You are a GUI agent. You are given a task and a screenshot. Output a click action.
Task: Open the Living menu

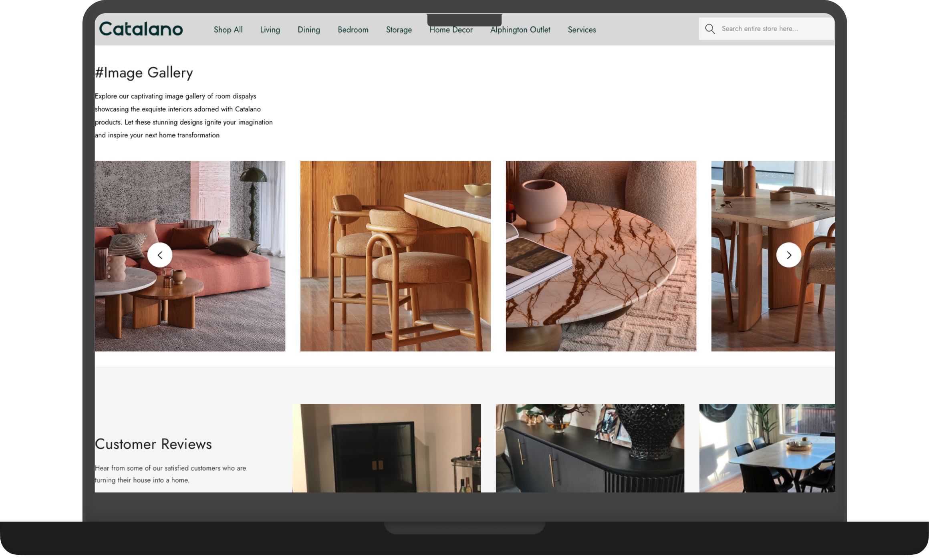coord(270,30)
